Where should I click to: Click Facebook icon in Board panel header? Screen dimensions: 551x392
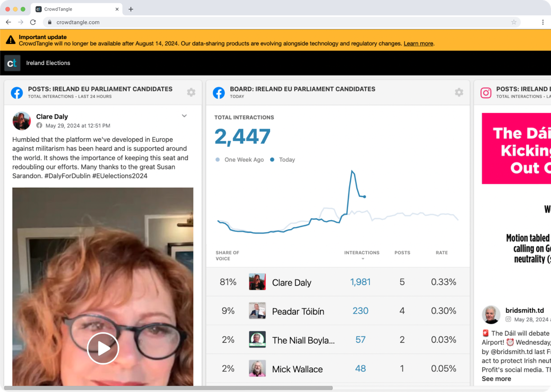point(219,93)
